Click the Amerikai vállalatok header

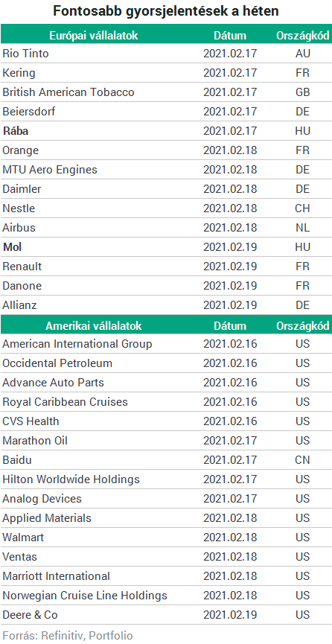94,326
